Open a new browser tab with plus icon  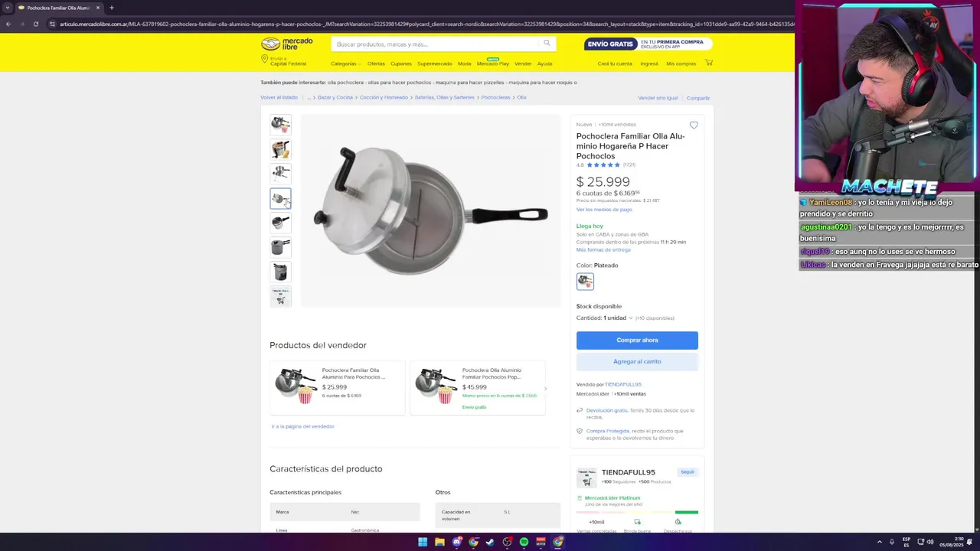[111, 8]
